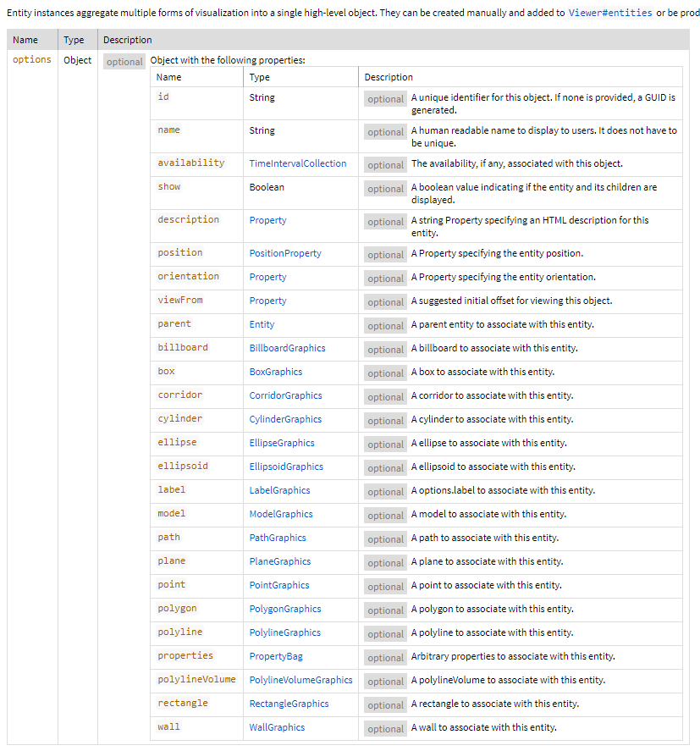
Task: Select the 'show' property name
Action: (169, 186)
